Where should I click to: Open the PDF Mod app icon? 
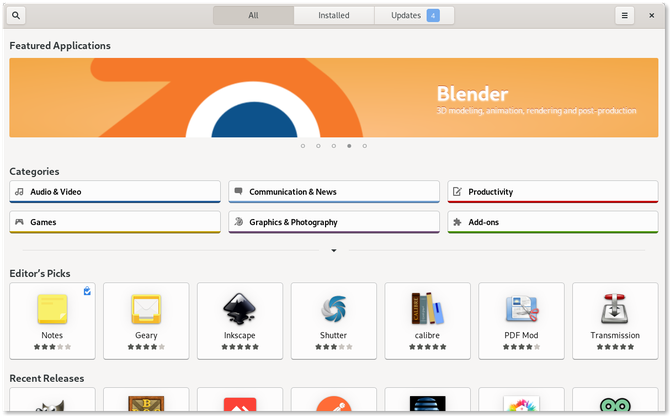tap(521, 309)
